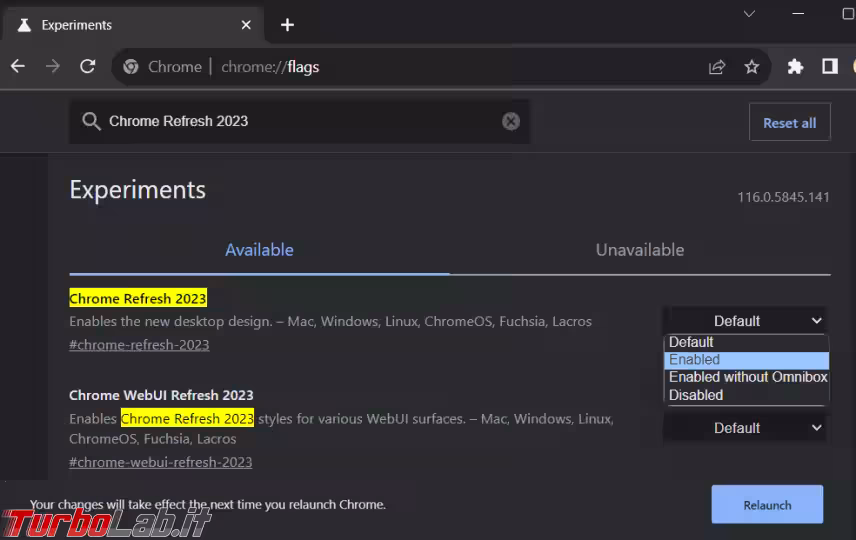This screenshot has height=540, width=856.
Task: Toggle the browser side panel icon
Action: 830,67
